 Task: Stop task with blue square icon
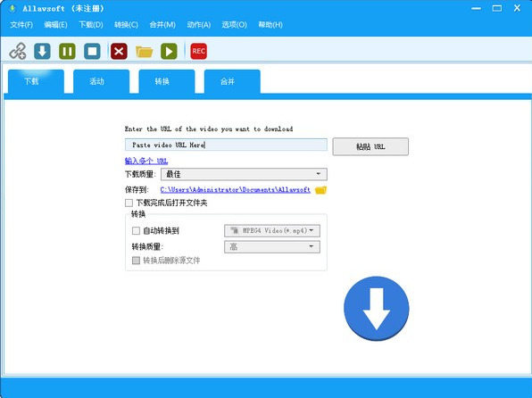[x=92, y=51]
